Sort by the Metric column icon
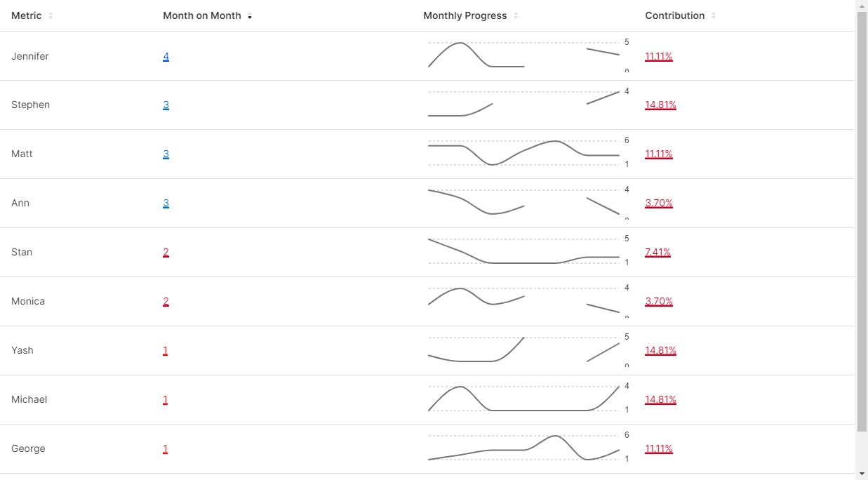Image resolution: width=868 pixels, height=480 pixels. point(51,15)
